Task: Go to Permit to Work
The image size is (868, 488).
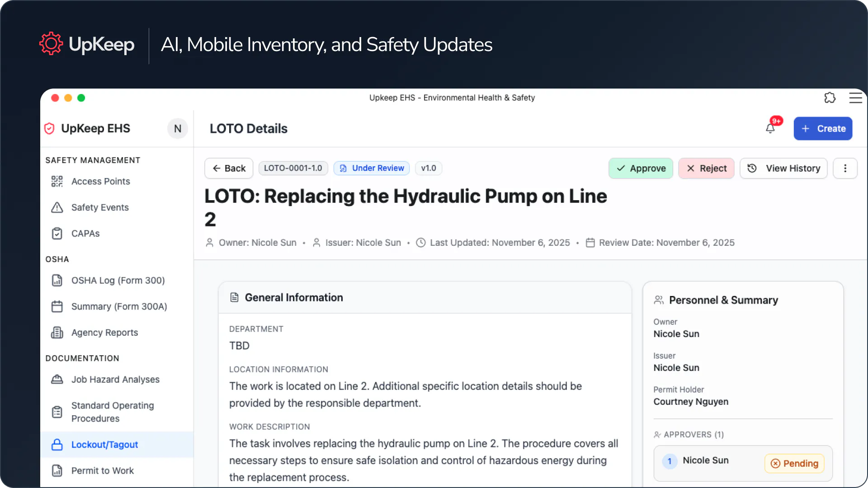Action: 102,471
